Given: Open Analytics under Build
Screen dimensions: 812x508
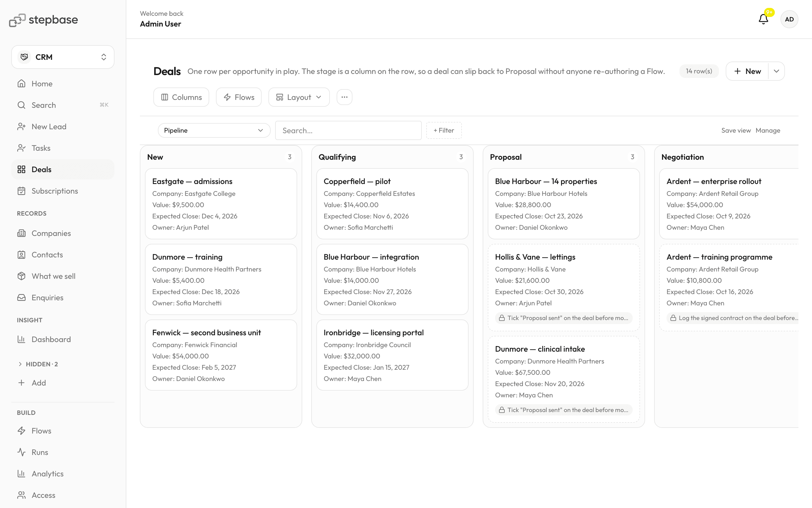Looking at the screenshot, I should [63, 474].
